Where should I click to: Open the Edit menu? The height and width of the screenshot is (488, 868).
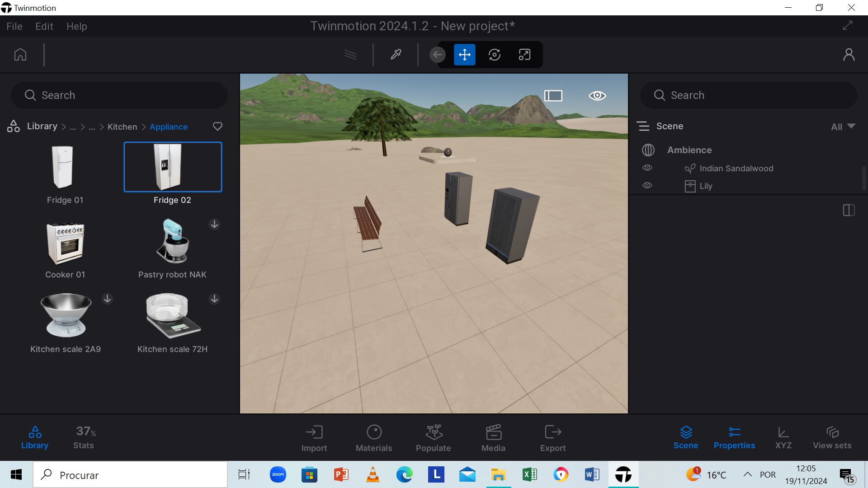tap(44, 26)
